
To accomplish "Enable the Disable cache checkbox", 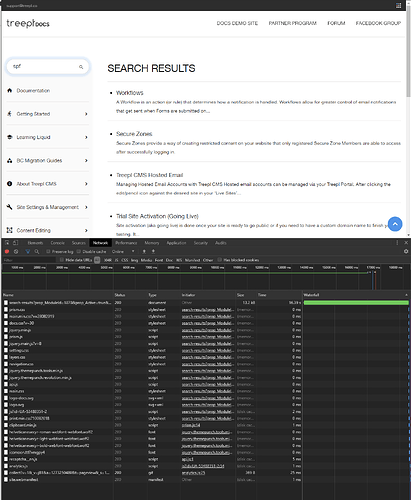I will 79,251.
